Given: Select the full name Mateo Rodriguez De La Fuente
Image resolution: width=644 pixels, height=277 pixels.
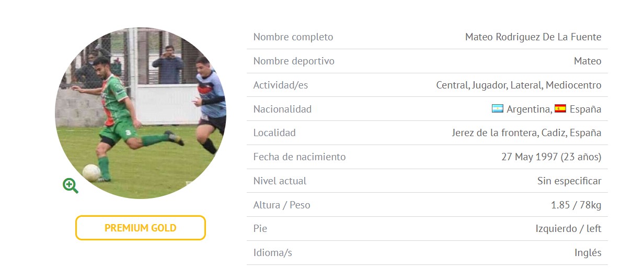Looking at the screenshot, I should [533, 37].
